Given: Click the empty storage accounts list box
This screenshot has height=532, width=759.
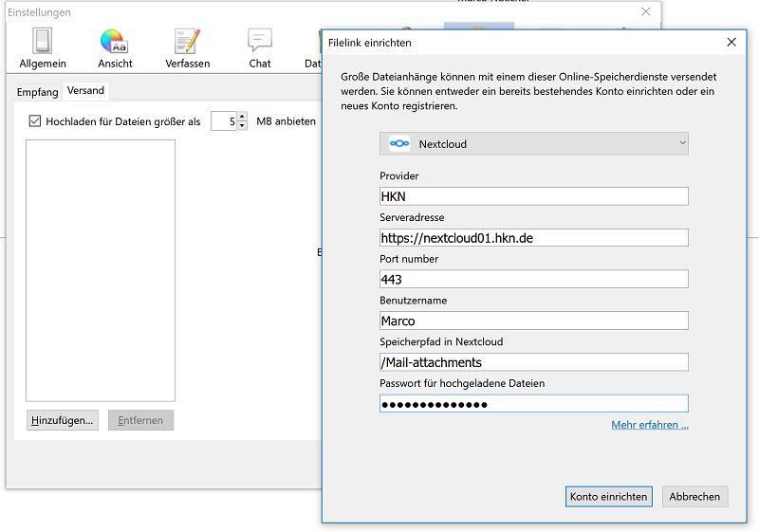Looking at the screenshot, I should pyautogui.click(x=101, y=270).
